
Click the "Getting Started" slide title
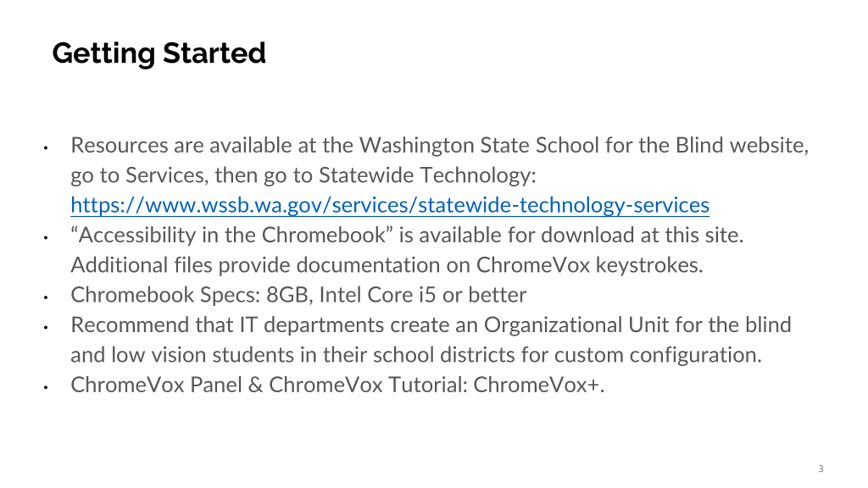coord(159,53)
